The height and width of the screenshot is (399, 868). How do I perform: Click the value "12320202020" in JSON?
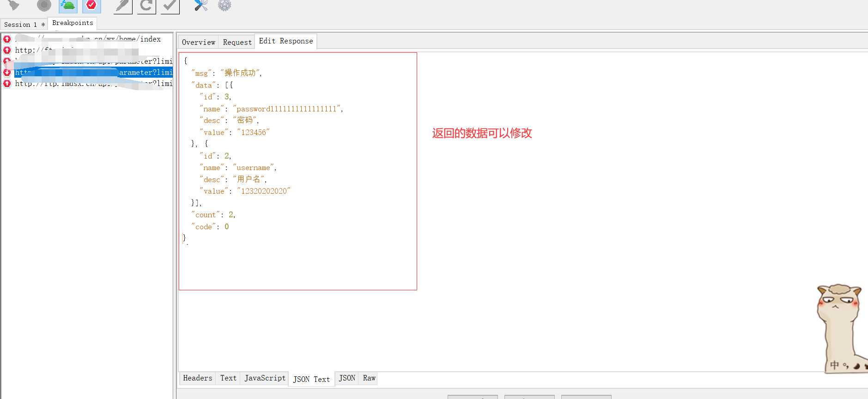click(x=264, y=191)
